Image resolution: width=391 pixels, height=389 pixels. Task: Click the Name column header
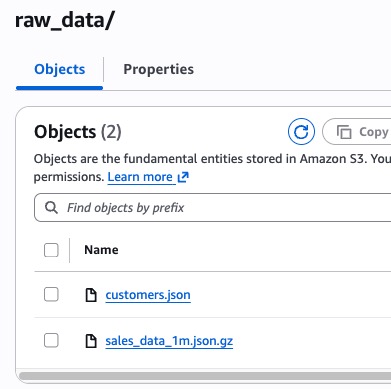[x=101, y=250]
